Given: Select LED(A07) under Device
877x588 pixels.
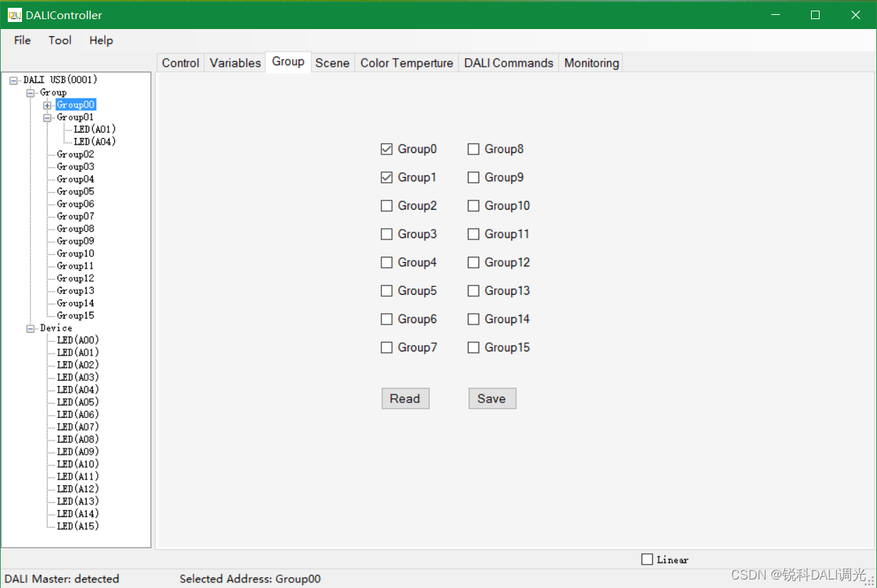Looking at the screenshot, I should point(78,427).
